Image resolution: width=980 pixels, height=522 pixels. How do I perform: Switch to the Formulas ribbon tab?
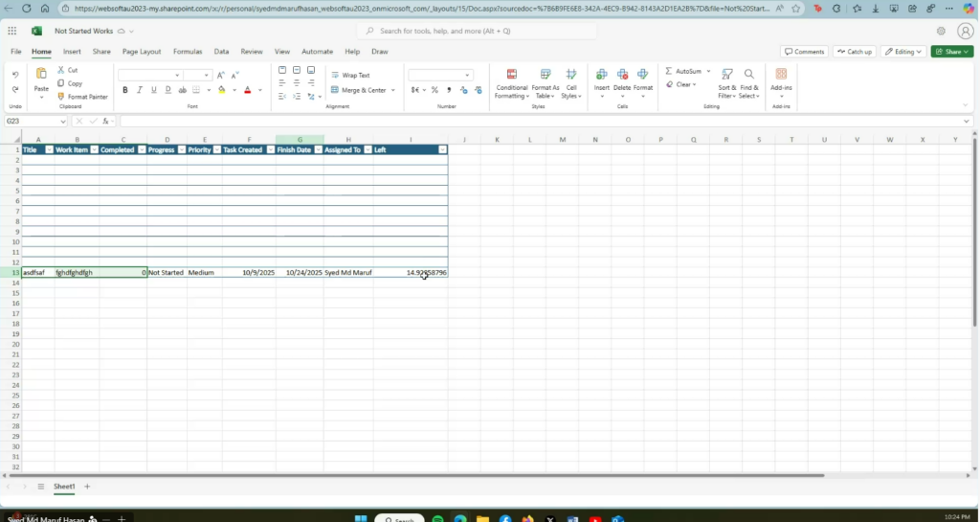tap(188, 52)
